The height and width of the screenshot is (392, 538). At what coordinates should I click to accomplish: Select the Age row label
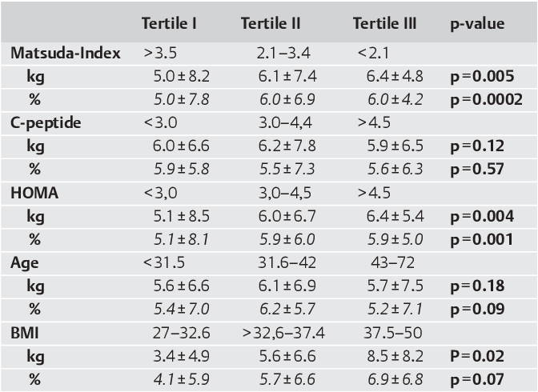pyautogui.click(x=24, y=263)
